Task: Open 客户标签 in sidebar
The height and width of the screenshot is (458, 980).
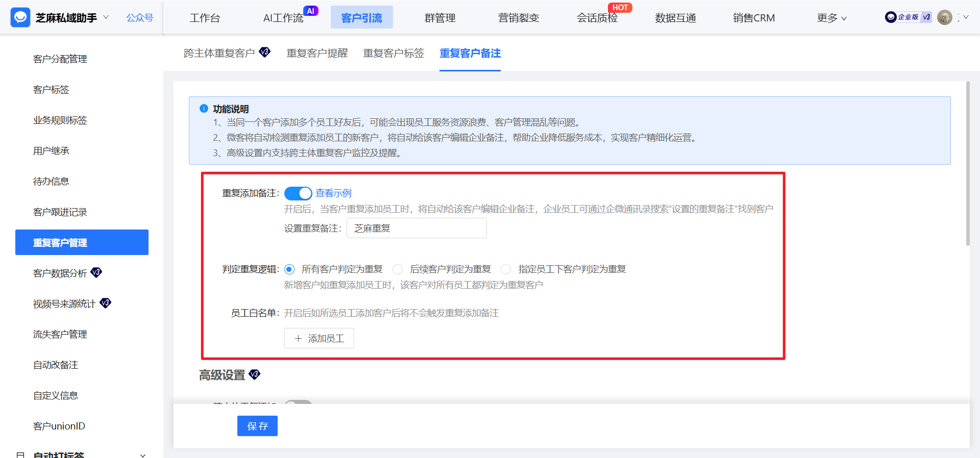Action: click(x=51, y=90)
